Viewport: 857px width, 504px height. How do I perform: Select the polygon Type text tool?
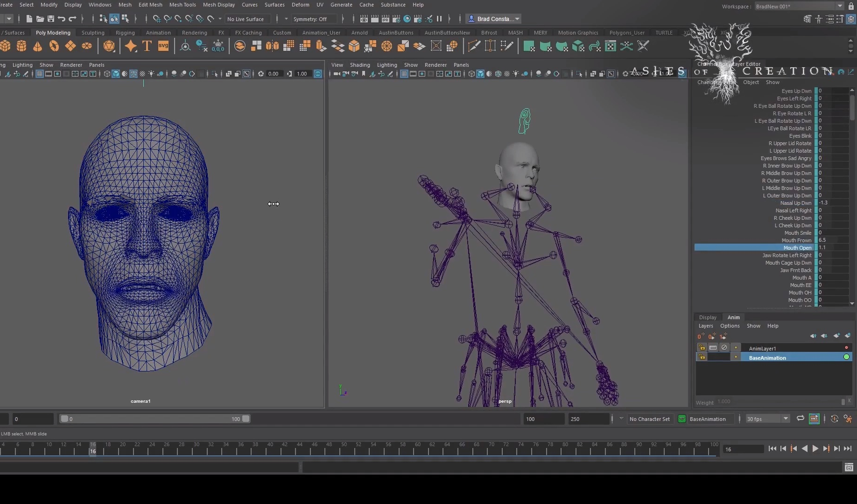[x=147, y=46]
